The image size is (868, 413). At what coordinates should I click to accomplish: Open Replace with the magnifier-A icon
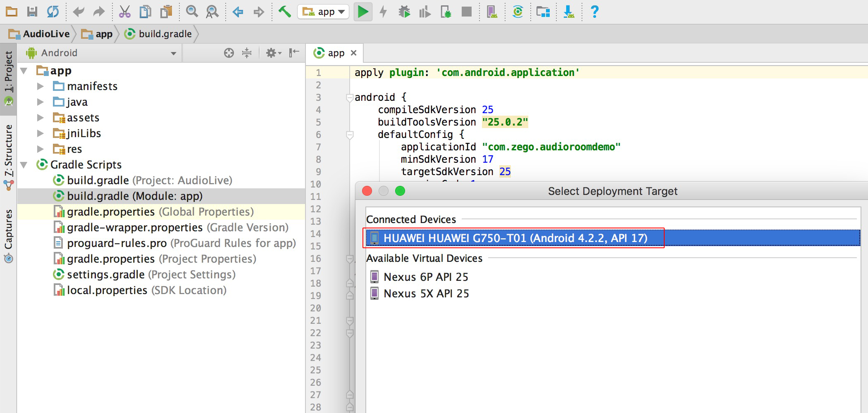pyautogui.click(x=212, y=12)
